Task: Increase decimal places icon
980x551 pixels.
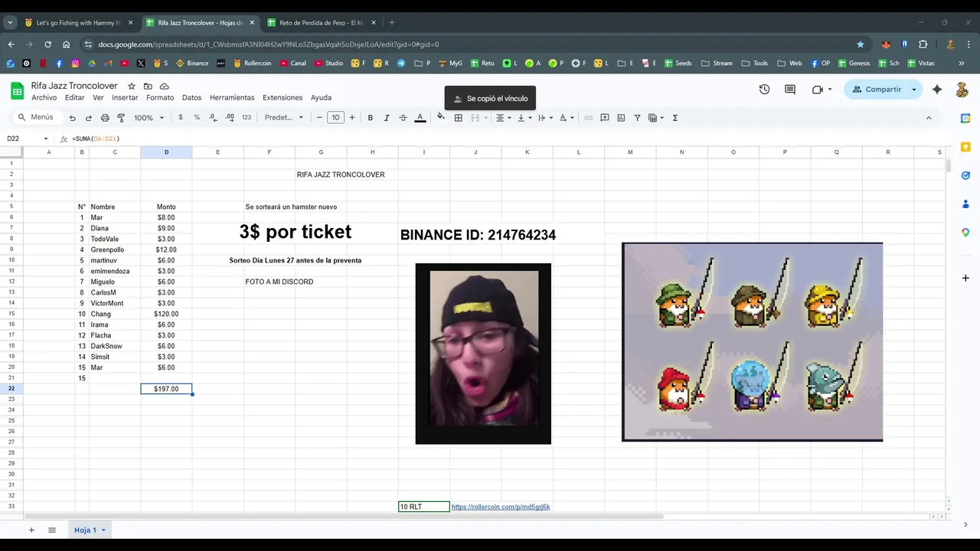Action: pos(230,118)
